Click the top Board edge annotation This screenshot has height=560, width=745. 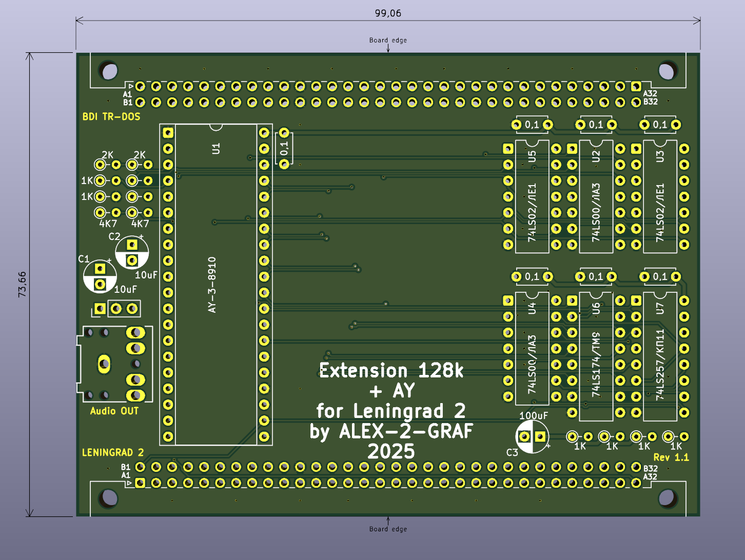click(x=388, y=40)
